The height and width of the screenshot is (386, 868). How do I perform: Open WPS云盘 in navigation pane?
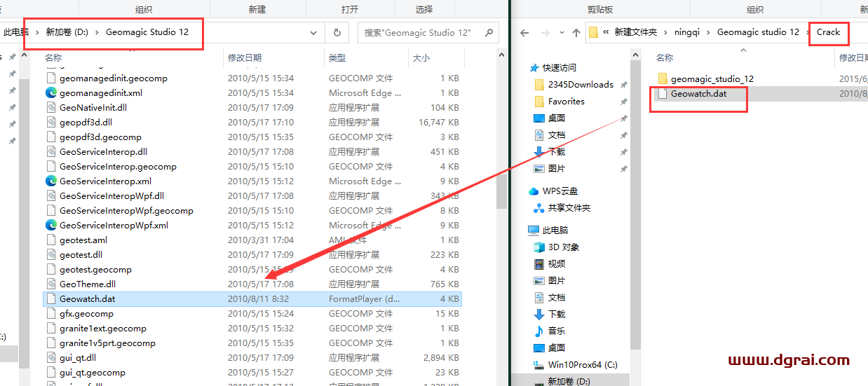pos(560,191)
